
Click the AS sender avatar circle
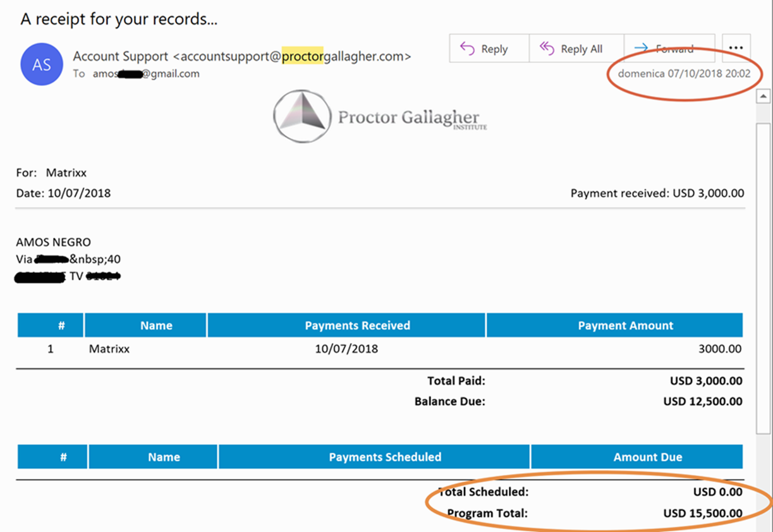42,64
